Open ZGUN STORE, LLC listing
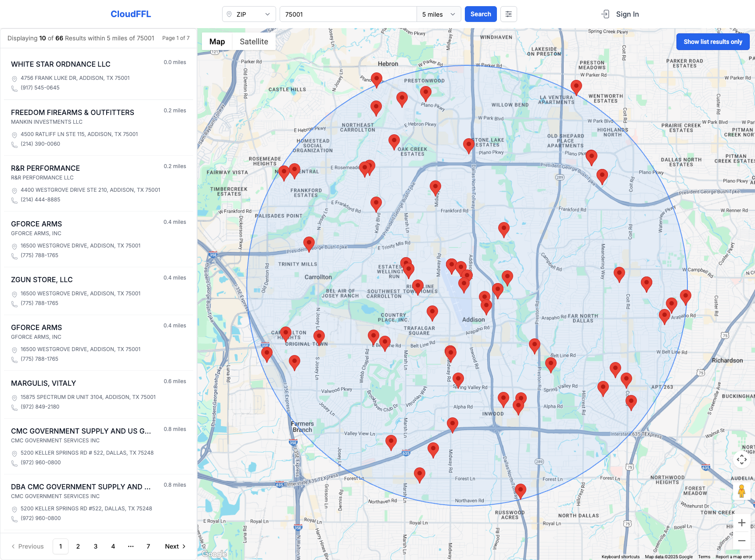755x560 pixels. point(42,280)
